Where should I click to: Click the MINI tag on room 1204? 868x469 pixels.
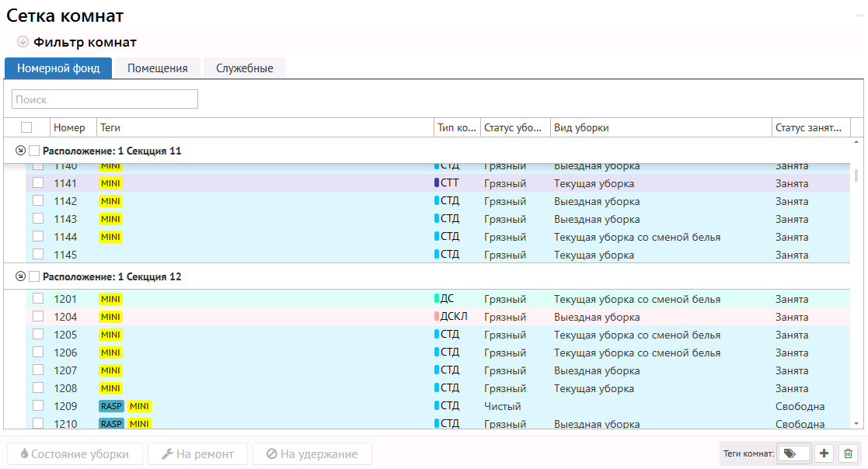point(110,317)
